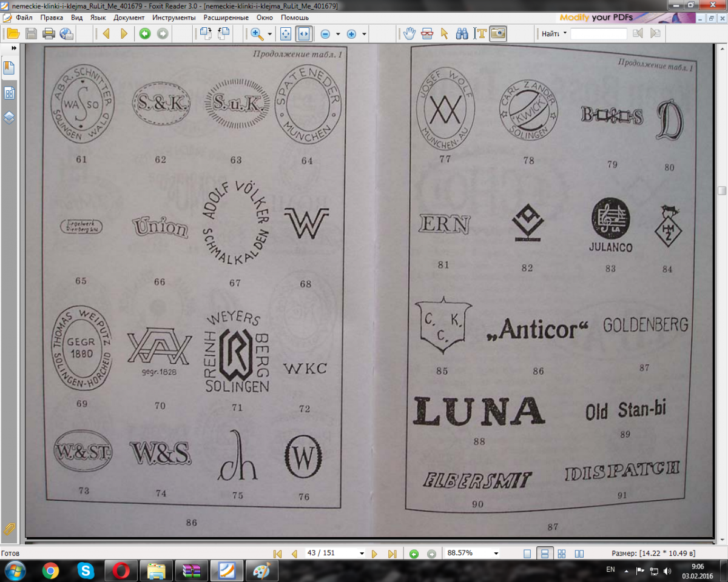Click the Save floppy disk icon

coord(31,34)
